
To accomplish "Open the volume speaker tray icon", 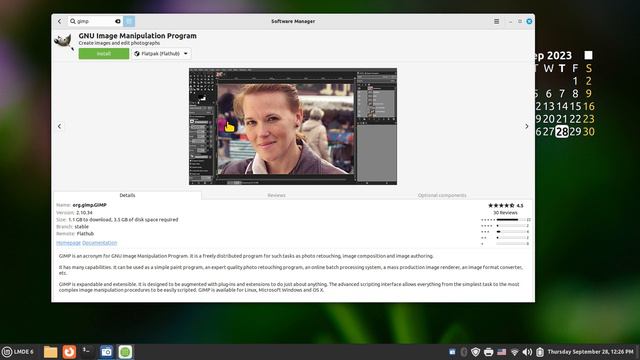I will 527,351.
